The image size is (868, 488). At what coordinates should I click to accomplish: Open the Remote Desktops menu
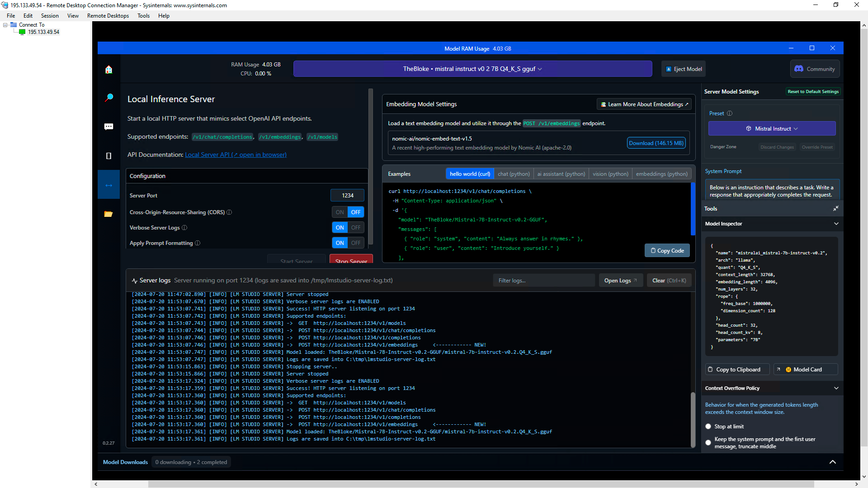tap(108, 16)
